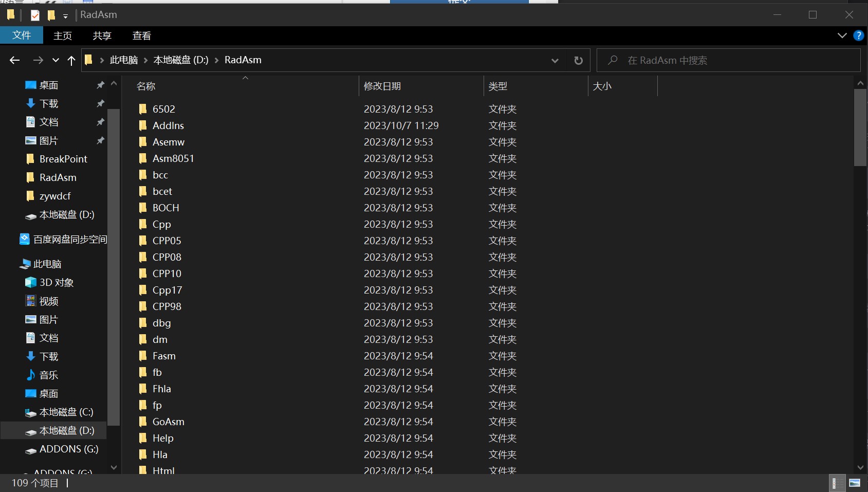
Task: Open 3D 对象 in the navigation pane
Action: 57,283
